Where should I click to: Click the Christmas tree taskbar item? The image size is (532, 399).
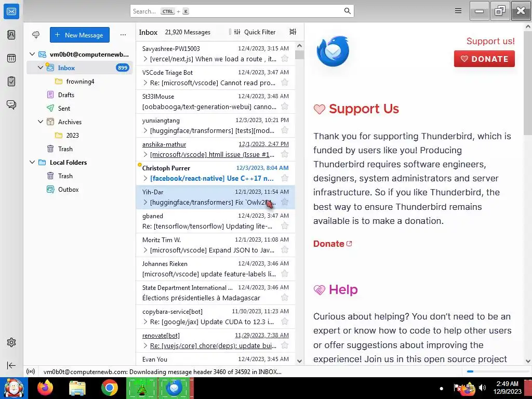point(142,388)
